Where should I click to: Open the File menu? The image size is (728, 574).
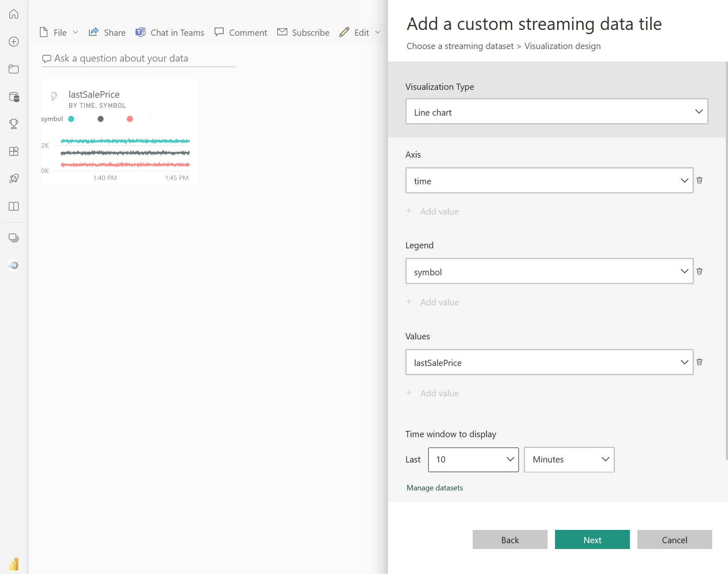coord(59,32)
